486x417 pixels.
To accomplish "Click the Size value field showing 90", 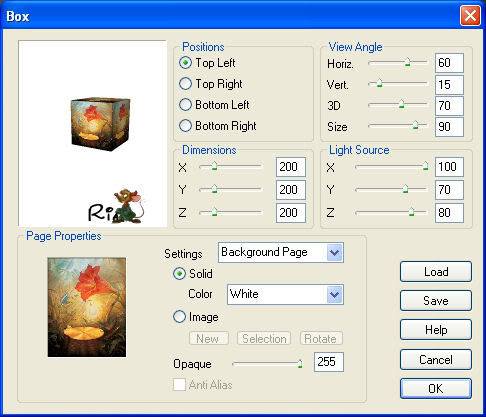I will pyautogui.click(x=449, y=127).
